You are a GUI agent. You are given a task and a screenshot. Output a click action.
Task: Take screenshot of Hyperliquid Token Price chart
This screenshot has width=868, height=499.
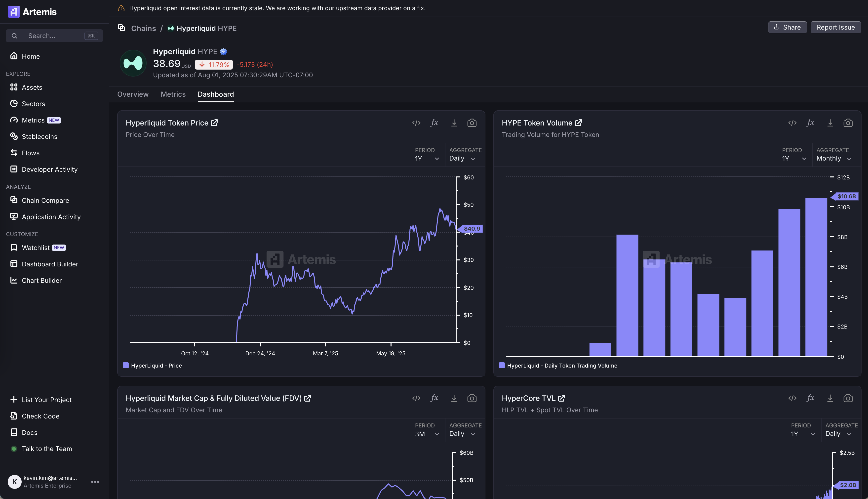pos(472,123)
